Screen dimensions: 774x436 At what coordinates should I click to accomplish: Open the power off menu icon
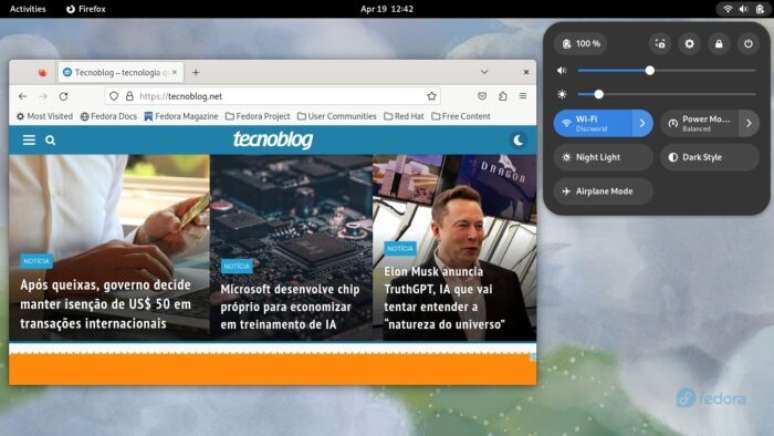coord(748,44)
